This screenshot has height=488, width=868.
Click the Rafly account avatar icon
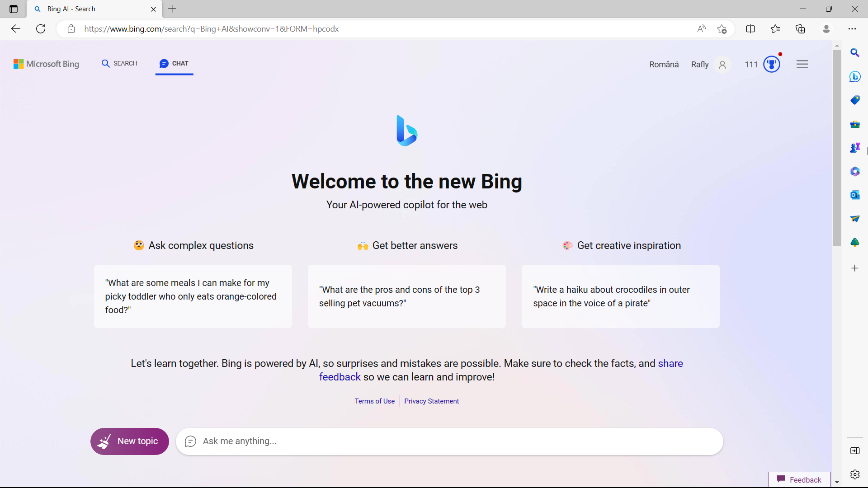[x=722, y=65]
